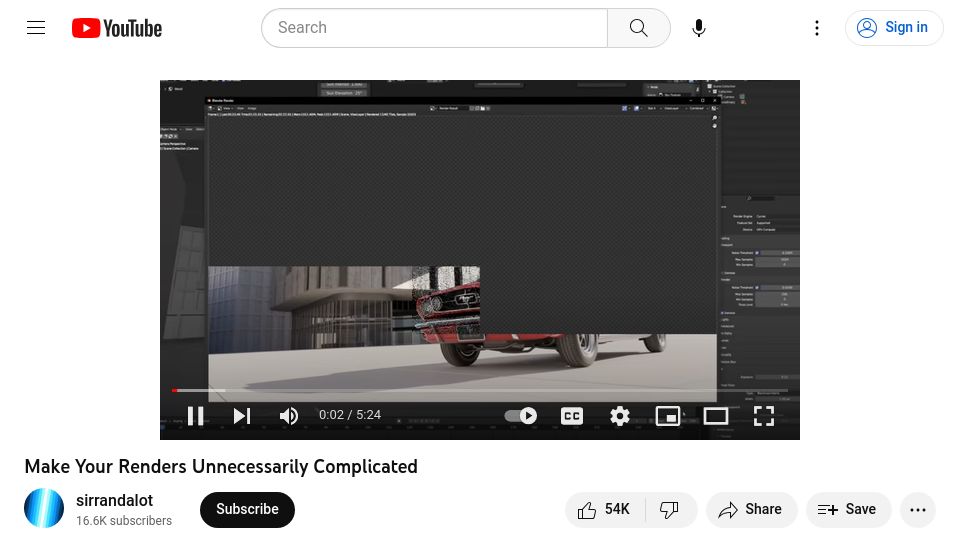Save the video to a playlist

[x=847, y=509]
